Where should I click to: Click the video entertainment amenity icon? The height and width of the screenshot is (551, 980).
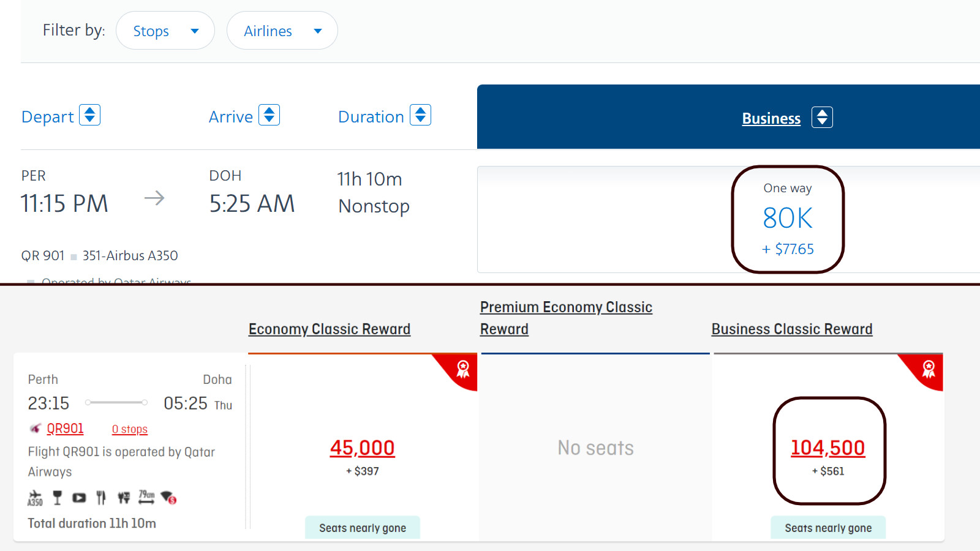[x=79, y=498]
